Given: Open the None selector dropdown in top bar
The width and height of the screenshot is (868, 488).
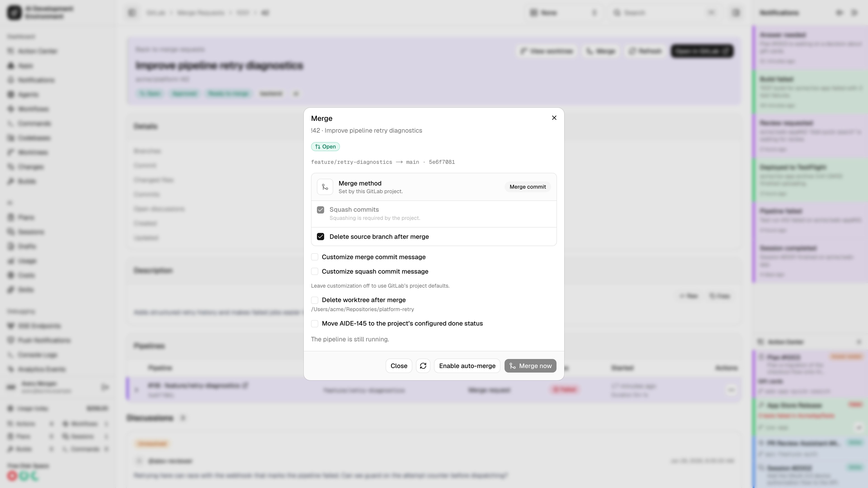Looking at the screenshot, I should click(x=563, y=13).
